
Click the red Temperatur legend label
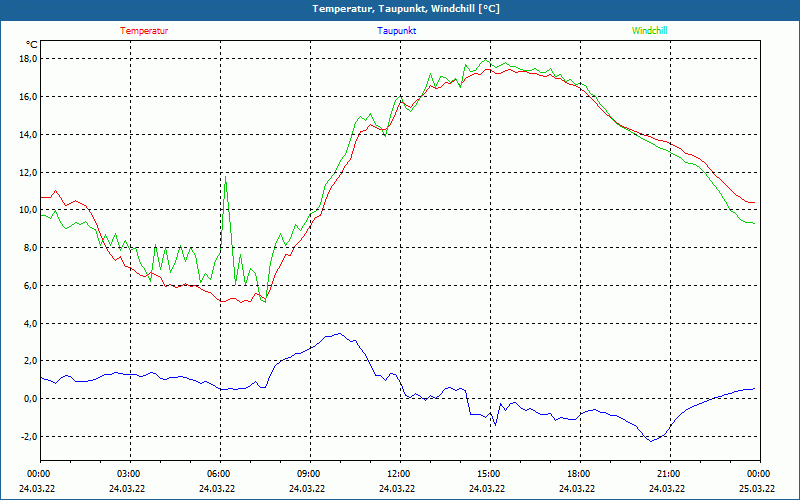144,31
